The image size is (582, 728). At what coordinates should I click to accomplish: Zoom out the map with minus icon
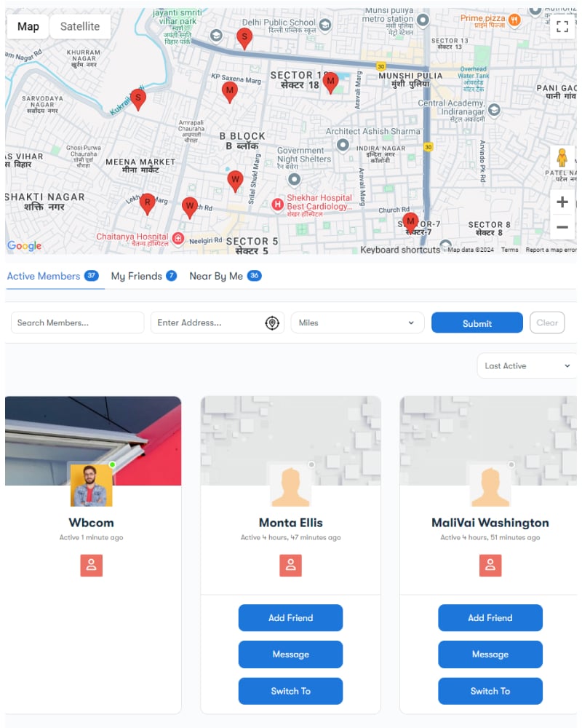562,227
